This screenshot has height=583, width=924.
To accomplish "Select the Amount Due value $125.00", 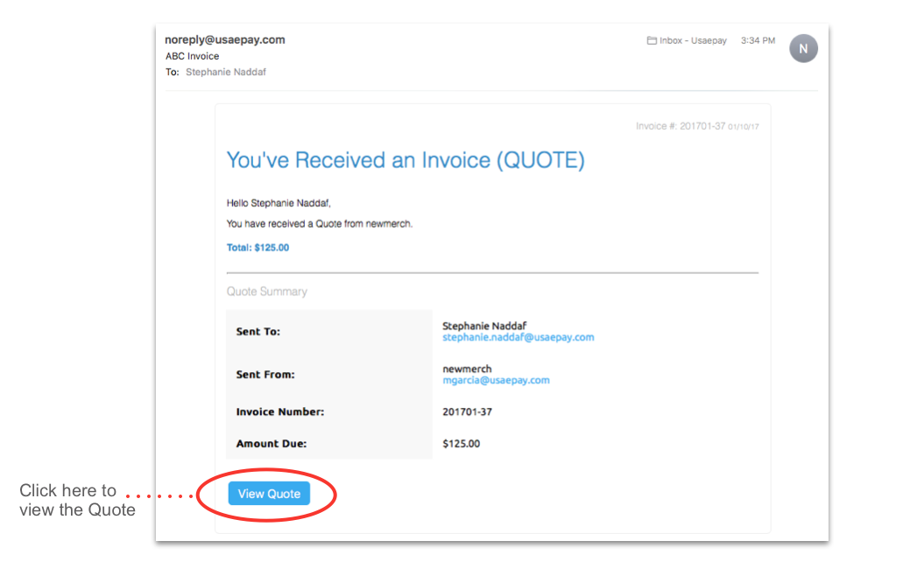I will (460, 444).
